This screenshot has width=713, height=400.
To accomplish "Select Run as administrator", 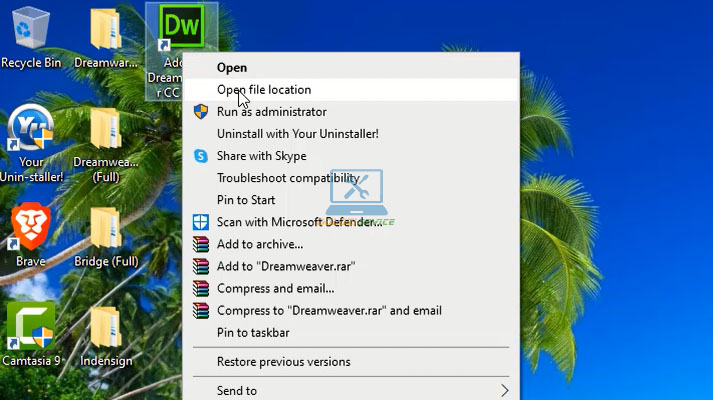I will coord(271,112).
